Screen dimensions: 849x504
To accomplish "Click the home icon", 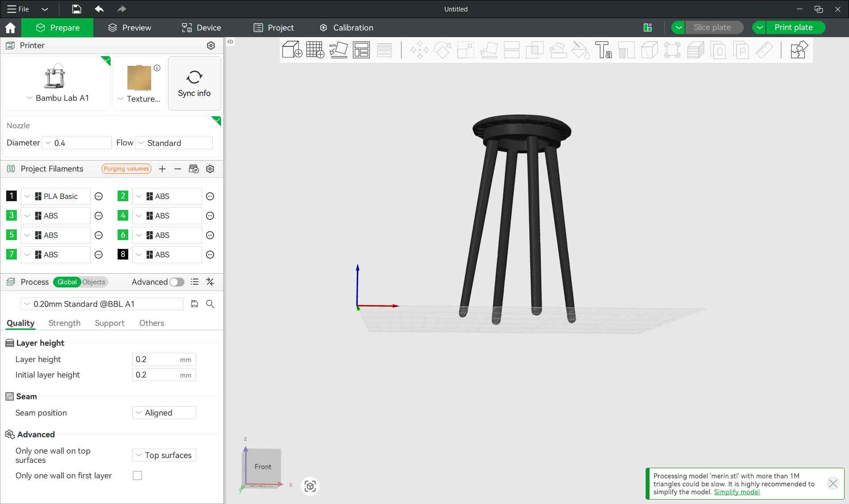I will click(10, 28).
